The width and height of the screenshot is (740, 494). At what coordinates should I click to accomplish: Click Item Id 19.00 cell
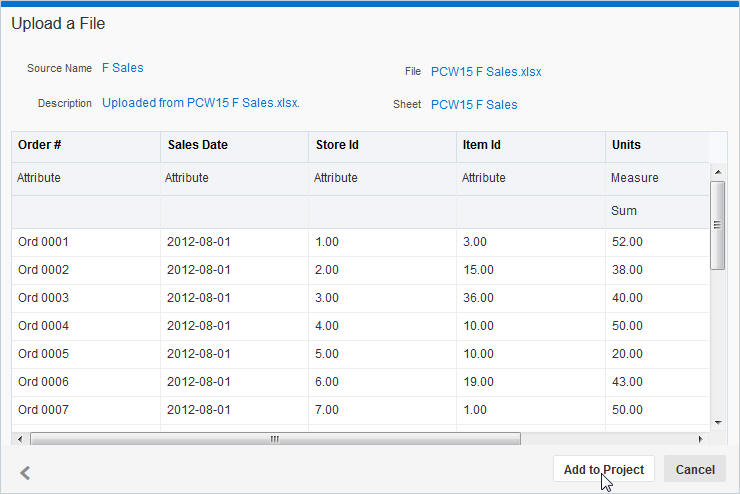531,382
